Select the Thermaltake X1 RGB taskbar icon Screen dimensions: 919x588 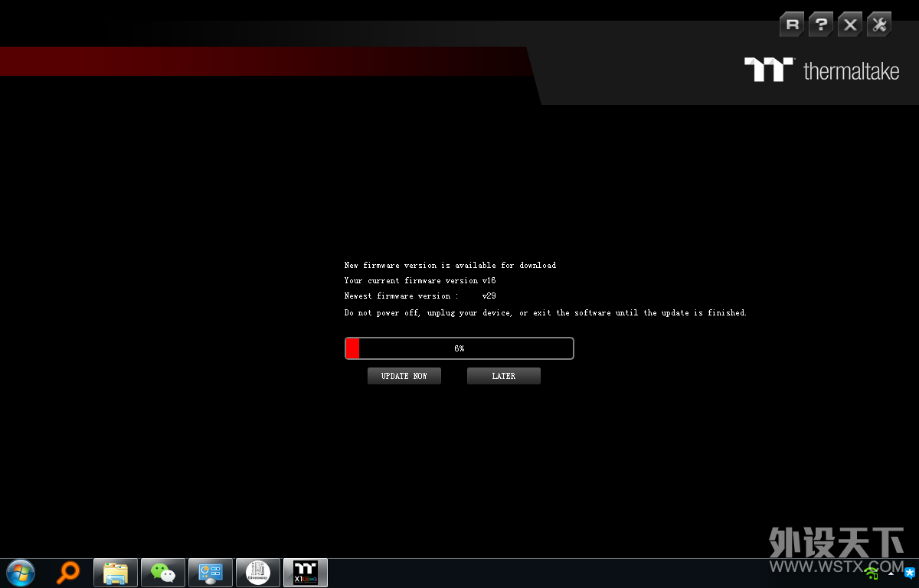(x=306, y=573)
